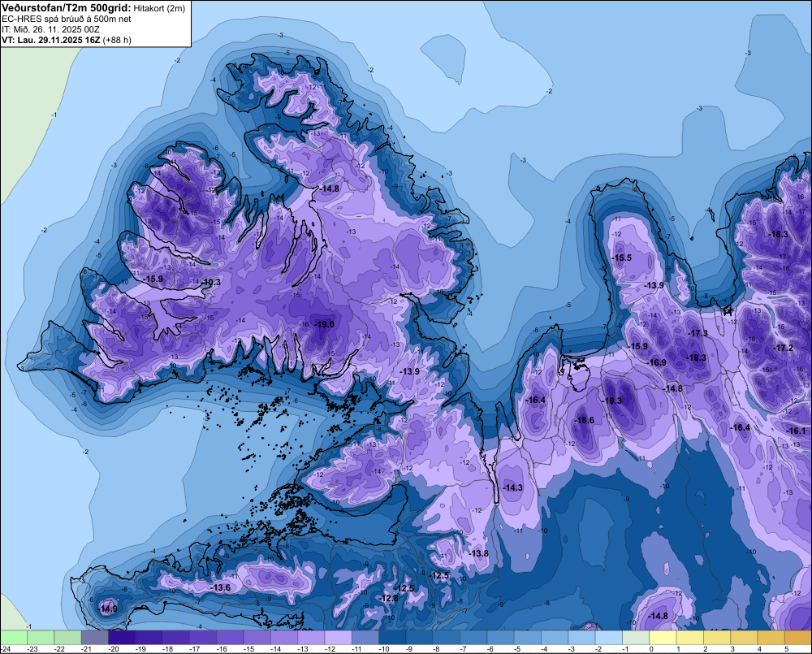Click the -17.2 temperature label
Screen dimensions: 812x654
783,348
